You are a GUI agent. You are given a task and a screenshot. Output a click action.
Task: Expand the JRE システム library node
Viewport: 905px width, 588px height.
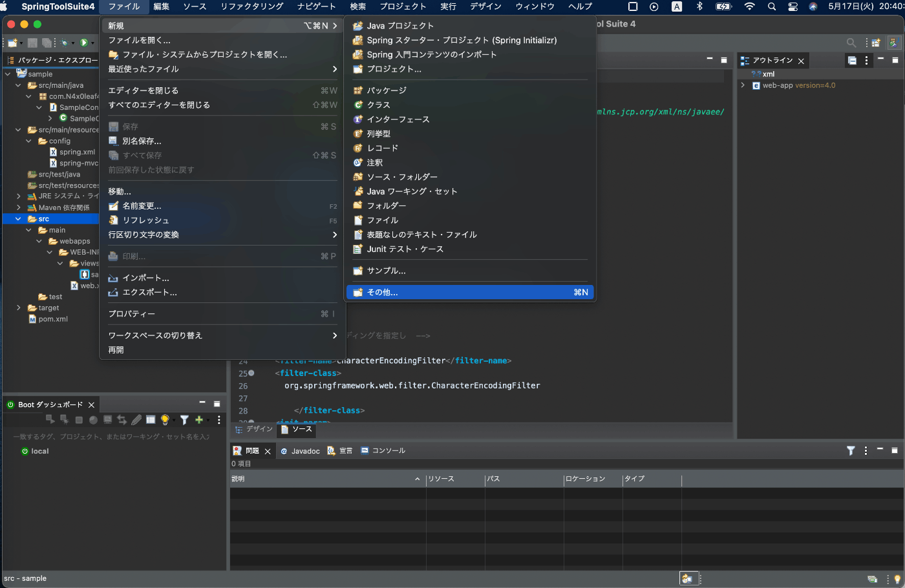pyautogui.click(x=18, y=196)
